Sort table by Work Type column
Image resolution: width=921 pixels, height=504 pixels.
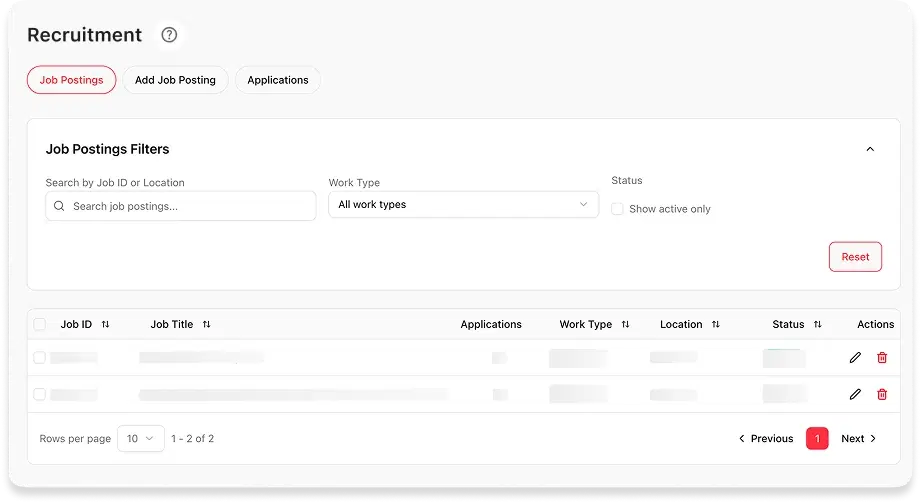click(x=626, y=324)
